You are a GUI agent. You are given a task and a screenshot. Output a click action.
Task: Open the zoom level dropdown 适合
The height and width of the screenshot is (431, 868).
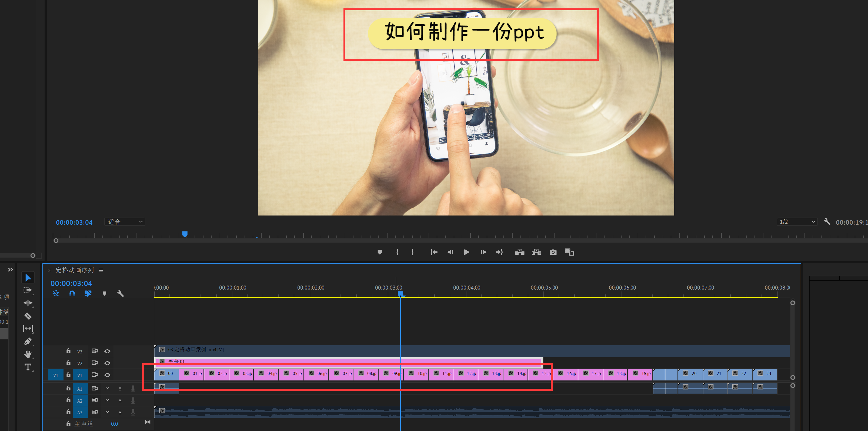[125, 221]
